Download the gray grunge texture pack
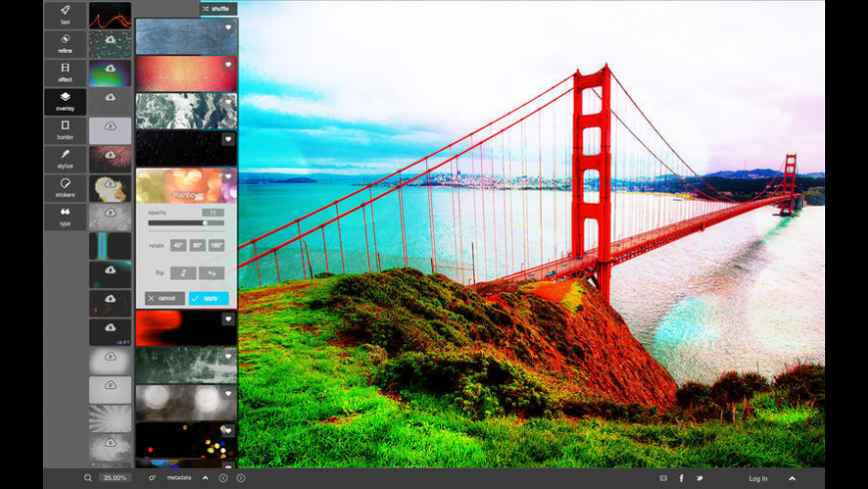Screen dimensions: 868x489 pyautogui.click(x=110, y=213)
